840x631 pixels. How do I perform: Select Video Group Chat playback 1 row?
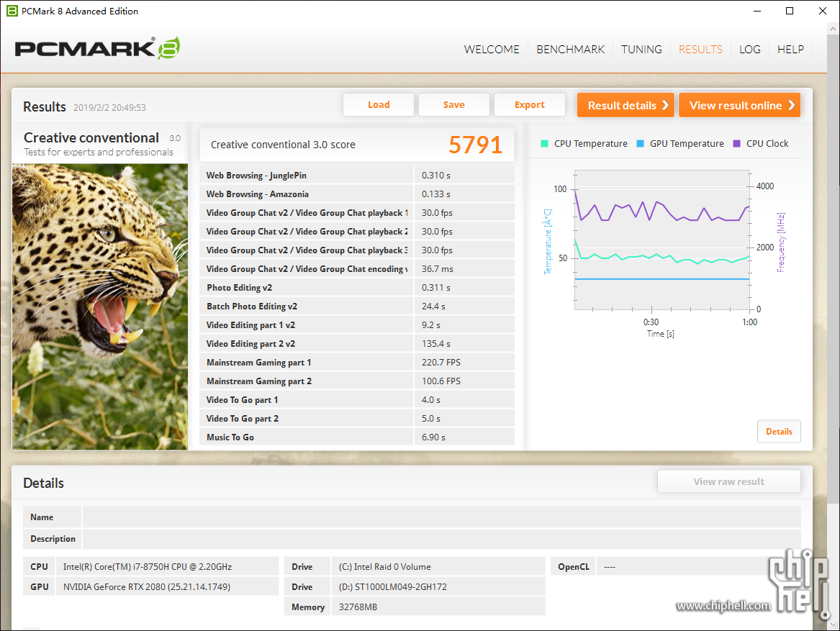(x=357, y=213)
